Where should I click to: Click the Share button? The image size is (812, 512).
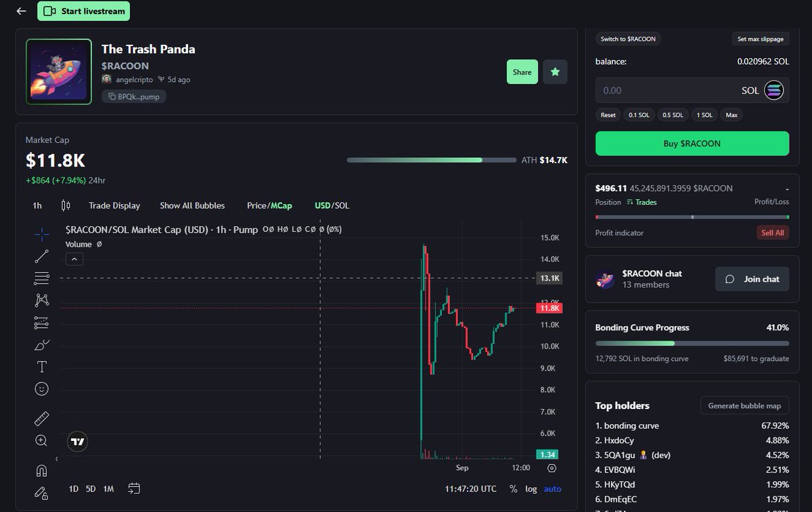(x=522, y=72)
